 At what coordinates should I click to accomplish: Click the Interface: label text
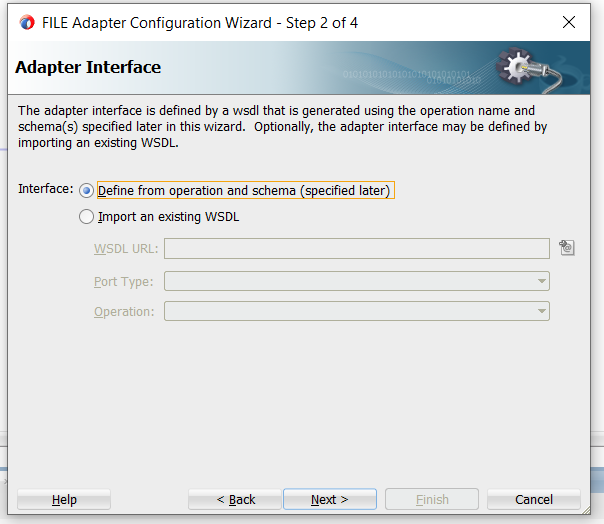coord(46,189)
